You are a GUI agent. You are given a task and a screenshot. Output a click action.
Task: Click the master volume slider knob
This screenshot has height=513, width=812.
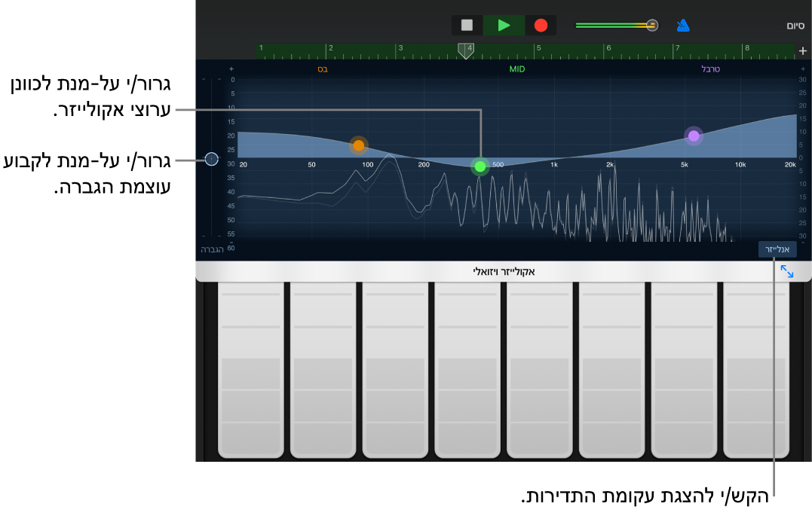coord(652,25)
